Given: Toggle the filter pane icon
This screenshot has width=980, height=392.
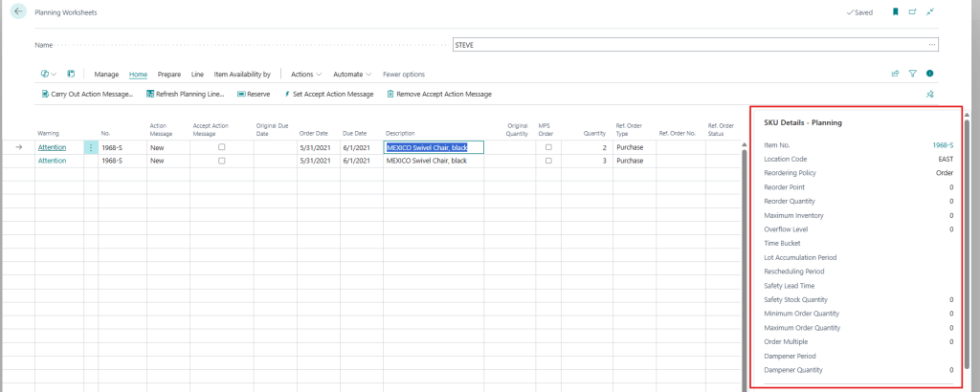Looking at the screenshot, I should (x=913, y=74).
